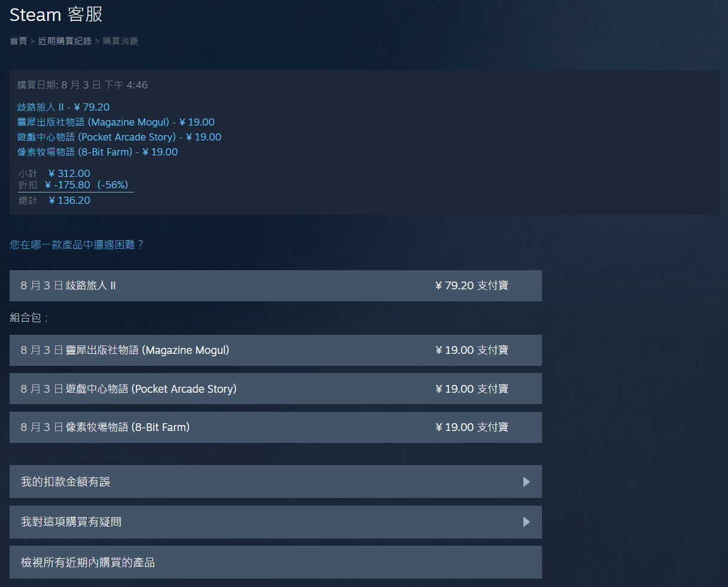Image resolution: width=728 pixels, height=587 pixels.
Task: Go to 近期購買紀錄 breadcrumb
Action: pyautogui.click(x=65, y=41)
